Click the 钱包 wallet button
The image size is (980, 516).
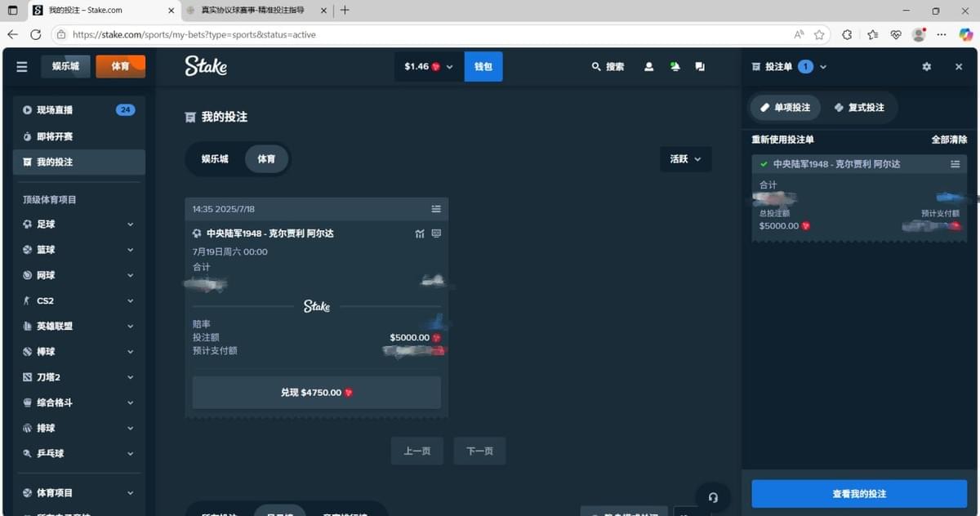point(483,67)
